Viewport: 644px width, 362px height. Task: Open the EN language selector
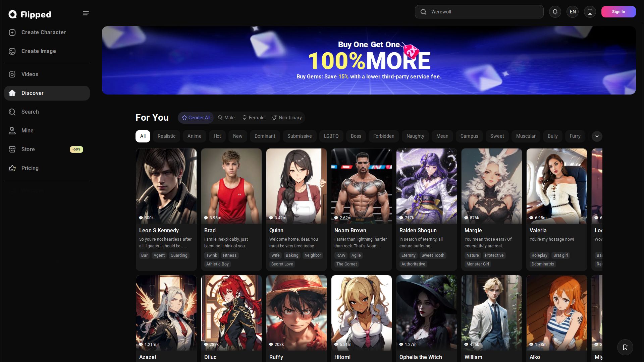click(x=573, y=12)
